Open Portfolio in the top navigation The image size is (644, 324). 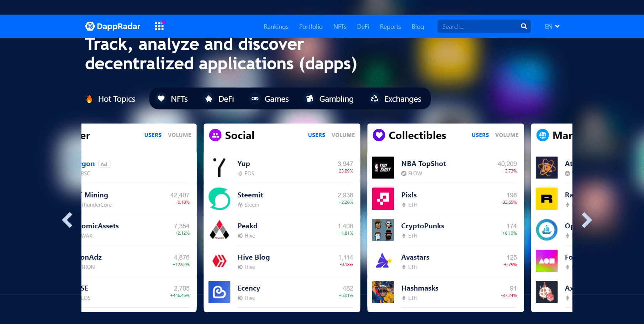[311, 26]
